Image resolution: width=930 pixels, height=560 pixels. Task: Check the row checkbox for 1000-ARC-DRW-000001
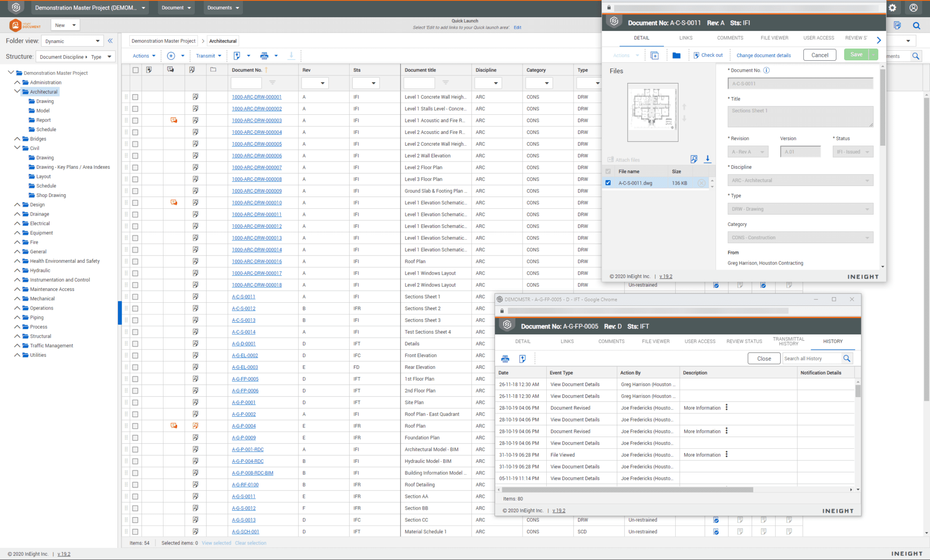click(x=135, y=97)
